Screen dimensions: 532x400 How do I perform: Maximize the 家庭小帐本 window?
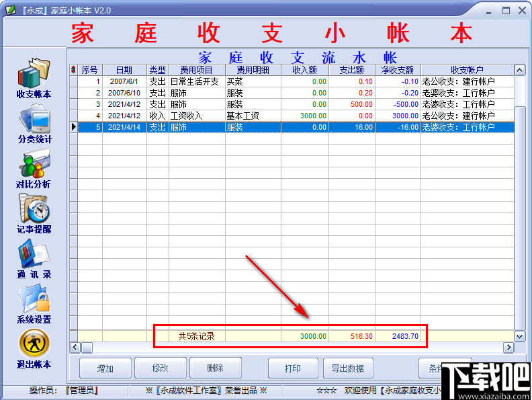coord(506,11)
